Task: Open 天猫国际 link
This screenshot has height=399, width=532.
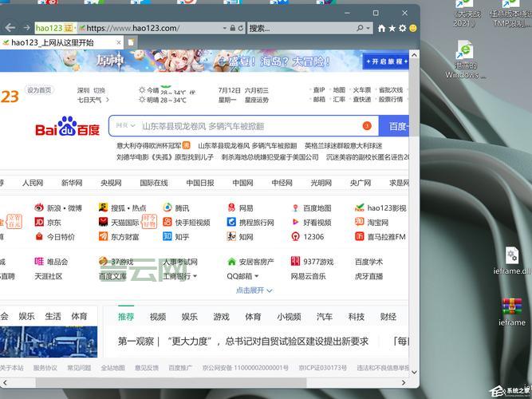Action: [x=119, y=223]
